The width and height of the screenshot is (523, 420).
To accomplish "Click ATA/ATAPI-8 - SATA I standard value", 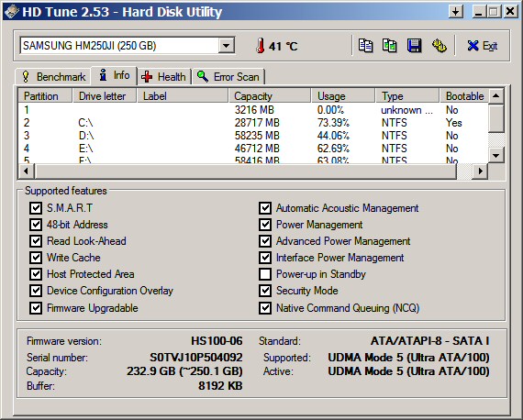I will [x=430, y=341].
